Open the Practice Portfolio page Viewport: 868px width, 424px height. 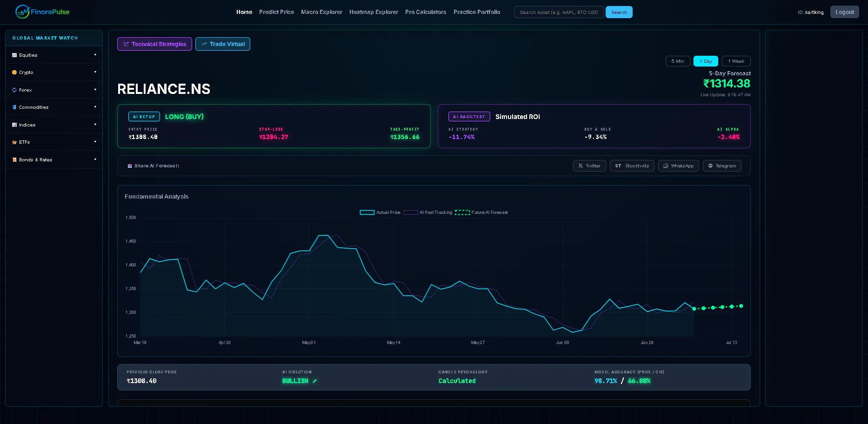pos(477,12)
